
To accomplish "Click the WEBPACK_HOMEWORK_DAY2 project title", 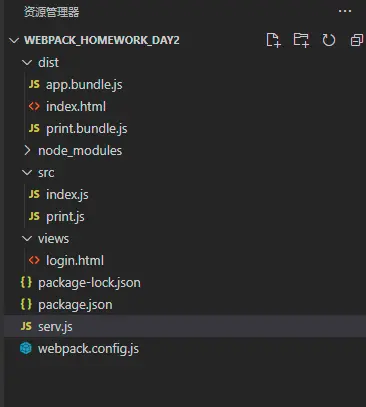I will click(102, 40).
